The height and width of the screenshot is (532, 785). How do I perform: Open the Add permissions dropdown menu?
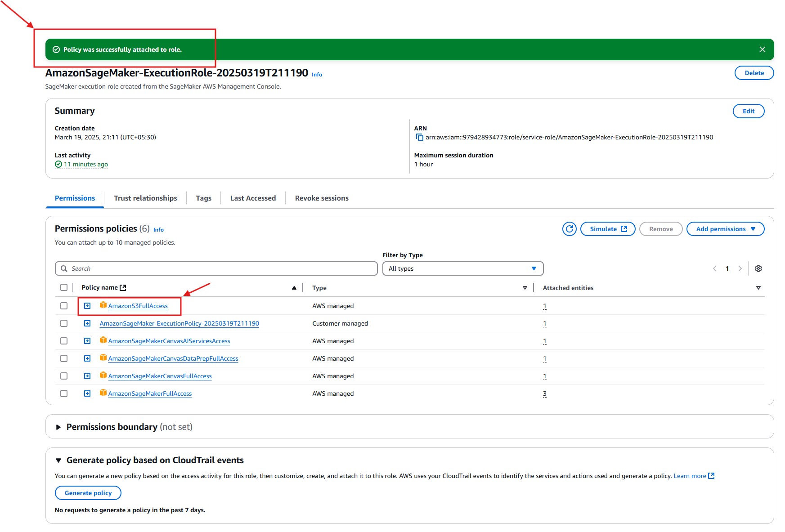point(725,229)
